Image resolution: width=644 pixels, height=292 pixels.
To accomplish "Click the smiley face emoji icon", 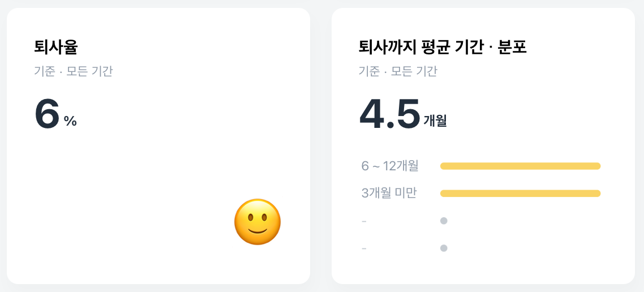I will 257,222.
